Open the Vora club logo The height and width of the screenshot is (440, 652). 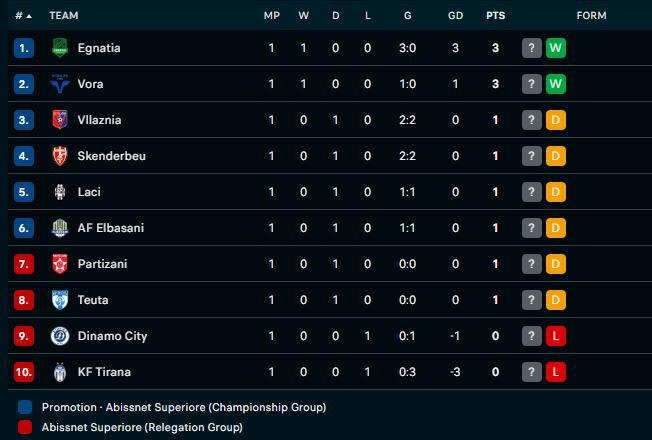[60, 84]
